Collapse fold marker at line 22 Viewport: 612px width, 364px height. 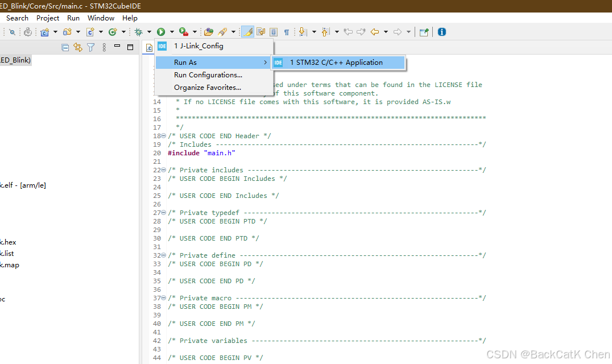coord(164,169)
